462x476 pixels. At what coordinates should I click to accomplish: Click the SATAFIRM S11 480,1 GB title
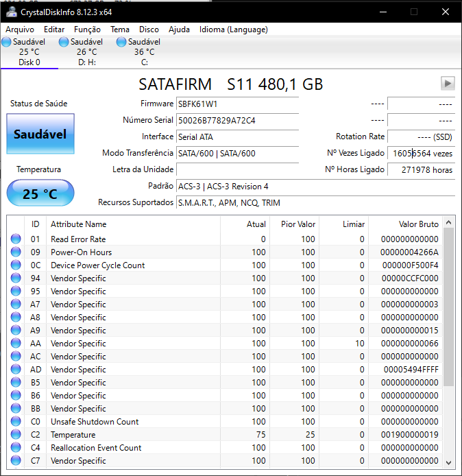(230, 84)
